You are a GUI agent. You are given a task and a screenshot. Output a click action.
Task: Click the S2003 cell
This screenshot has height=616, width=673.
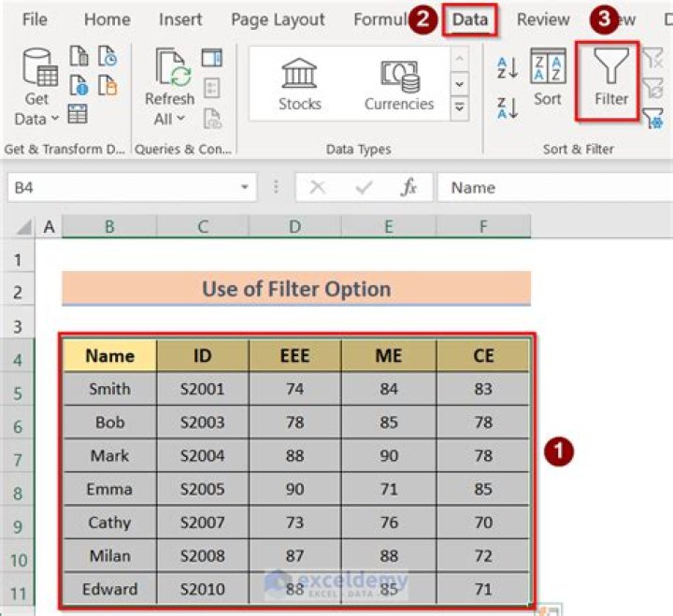pyautogui.click(x=203, y=422)
